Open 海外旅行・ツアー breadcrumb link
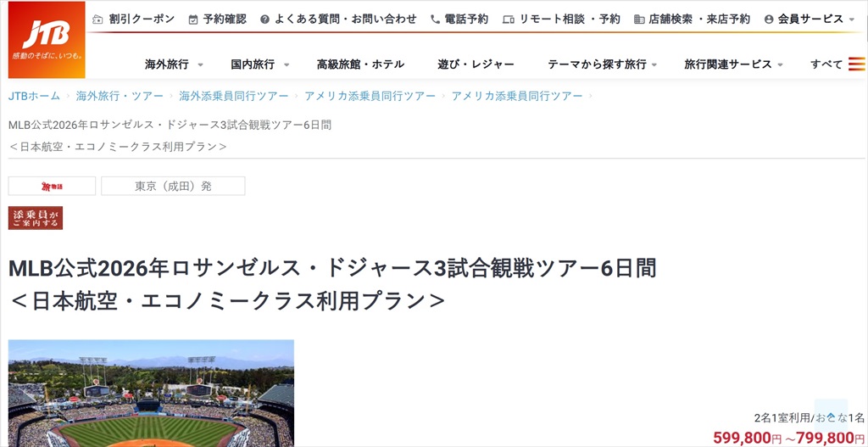The height and width of the screenshot is (447, 868). tap(120, 96)
